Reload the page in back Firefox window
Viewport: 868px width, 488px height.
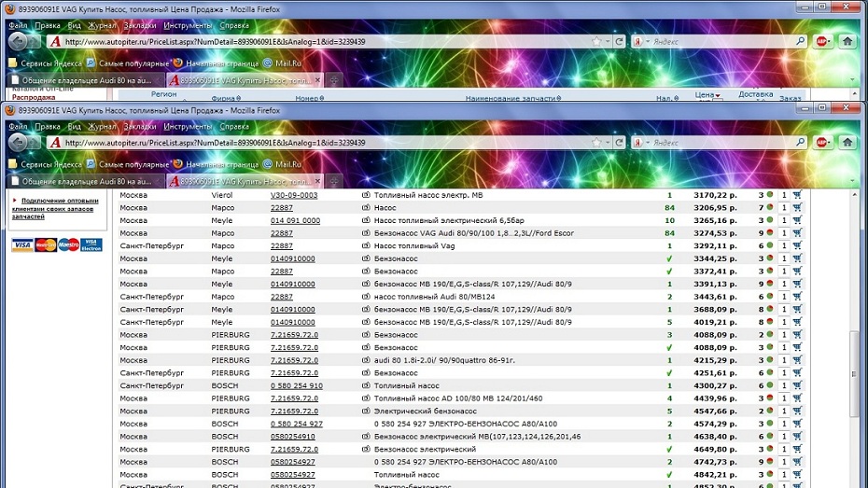pyautogui.click(x=620, y=41)
